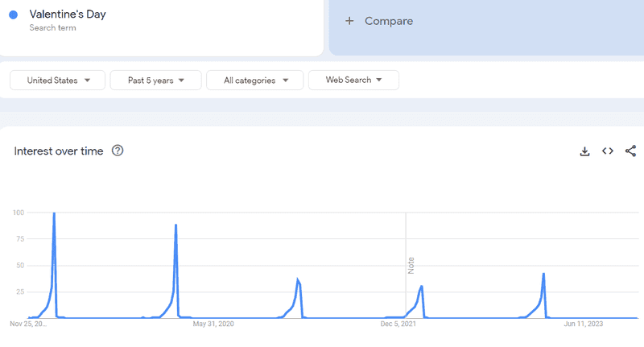644x347 pixels.
Task: Expand the United States region dropdown
Action: coord(57,80)
